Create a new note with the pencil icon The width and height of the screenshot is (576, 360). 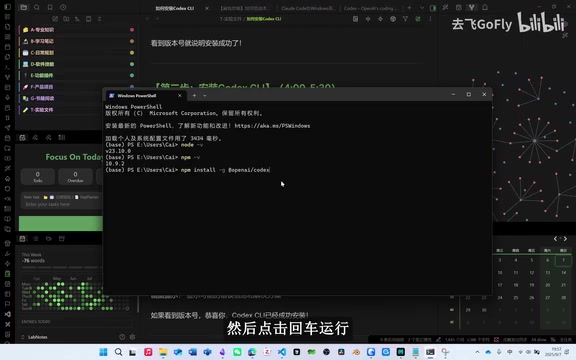(x=55, y=19)
